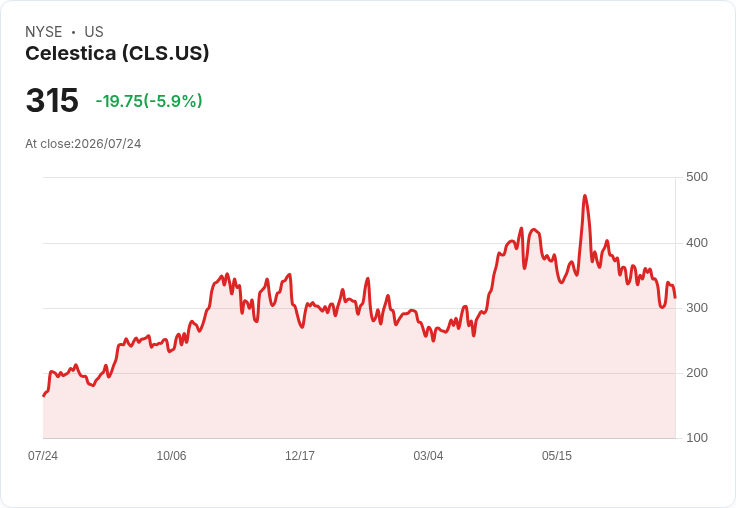The width and height of the screenshot is (736, 508).
Task: Click the US market label
Action: tap(94, 31)
